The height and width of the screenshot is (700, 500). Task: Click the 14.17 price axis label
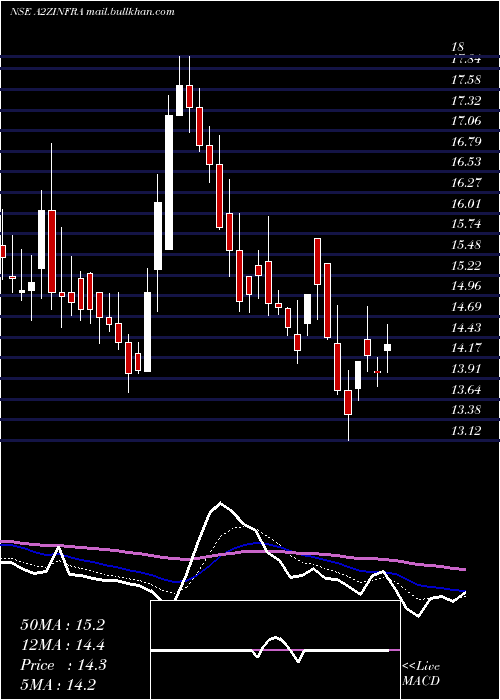466,348
